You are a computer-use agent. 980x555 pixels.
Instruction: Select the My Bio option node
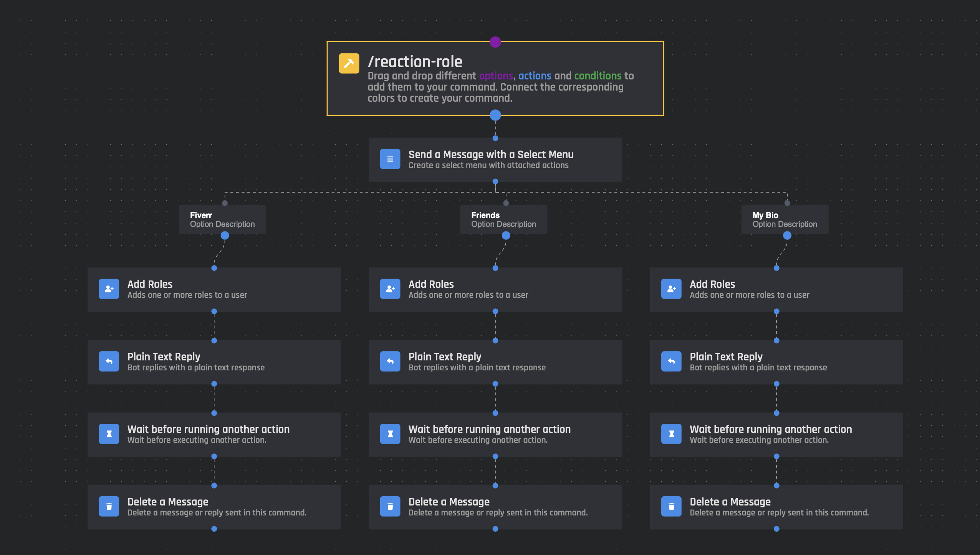[785, 220]
